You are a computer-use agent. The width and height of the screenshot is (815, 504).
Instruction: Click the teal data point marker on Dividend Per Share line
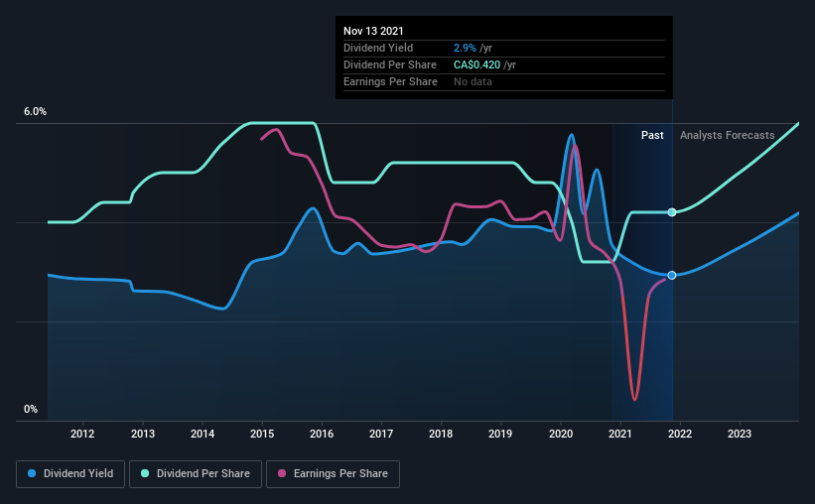click(672, 212)
